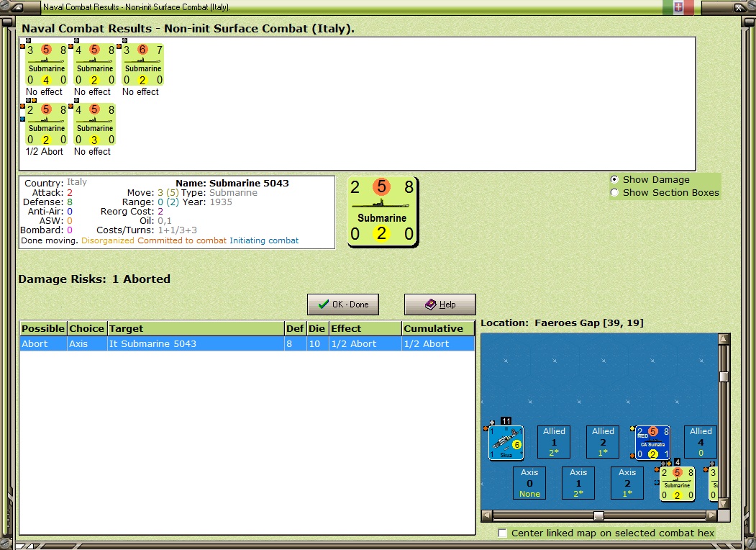The width and height of the screenshot is (756, 550).
Task: Click the No effect label under the 3-6-7 submarine
Action: point(140,91)
